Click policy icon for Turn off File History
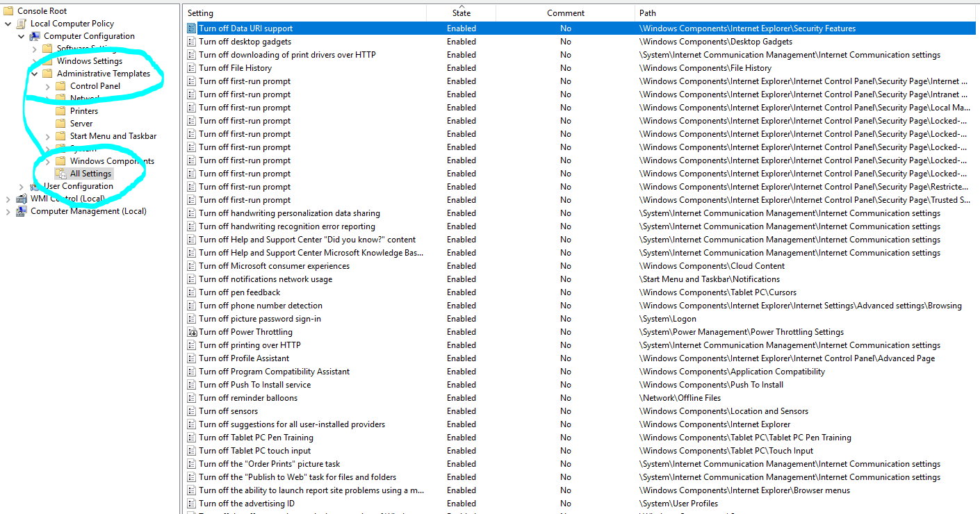Screen dimensions: 980x514 pyautogui.click(x=193, y=68)
